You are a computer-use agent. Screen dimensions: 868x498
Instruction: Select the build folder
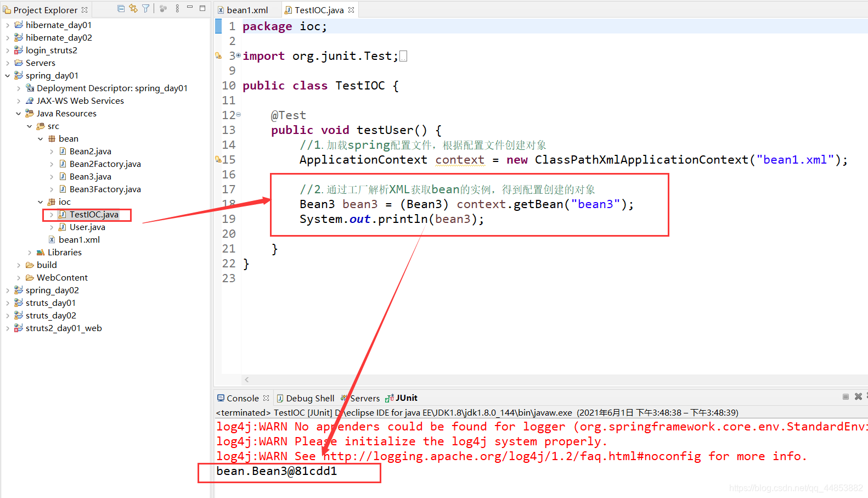[x=47, y=265]
